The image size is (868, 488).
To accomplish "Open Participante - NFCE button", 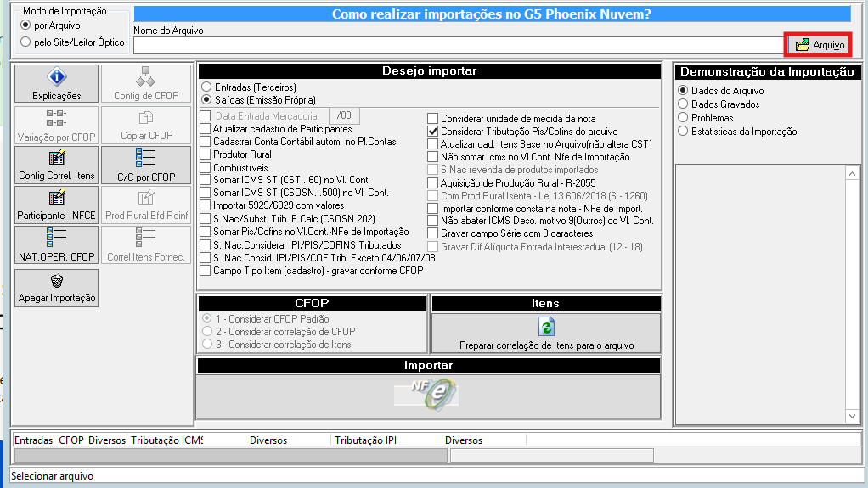I will tap(56, 205).
